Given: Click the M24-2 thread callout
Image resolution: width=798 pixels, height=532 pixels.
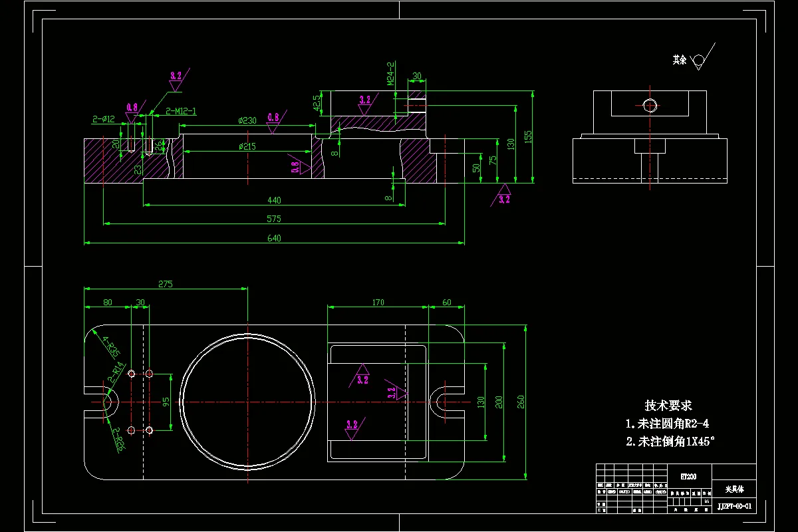Looking at the screenshot, I should [390, 73].
